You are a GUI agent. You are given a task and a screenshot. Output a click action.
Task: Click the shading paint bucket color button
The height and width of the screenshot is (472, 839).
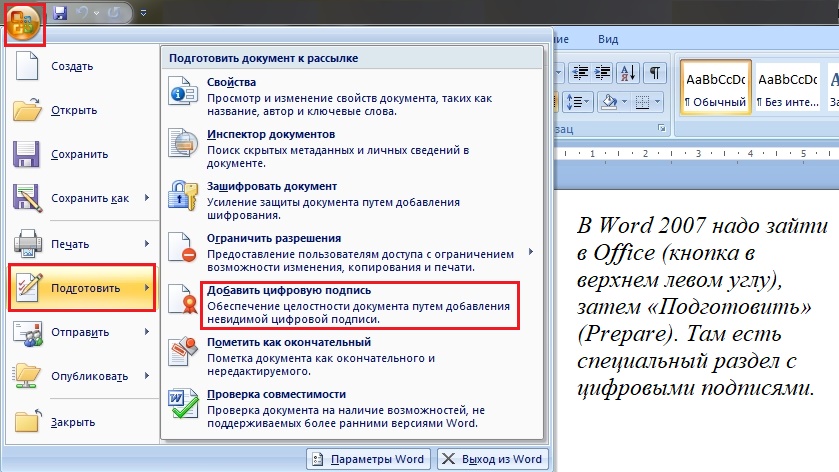[608, 101]
